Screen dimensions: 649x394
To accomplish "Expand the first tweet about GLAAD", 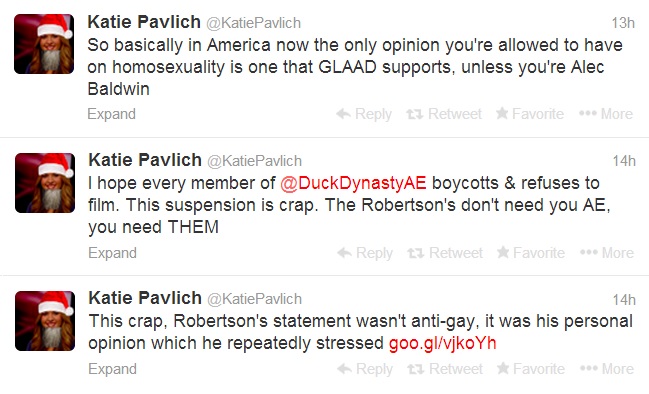I will [111, 114].
